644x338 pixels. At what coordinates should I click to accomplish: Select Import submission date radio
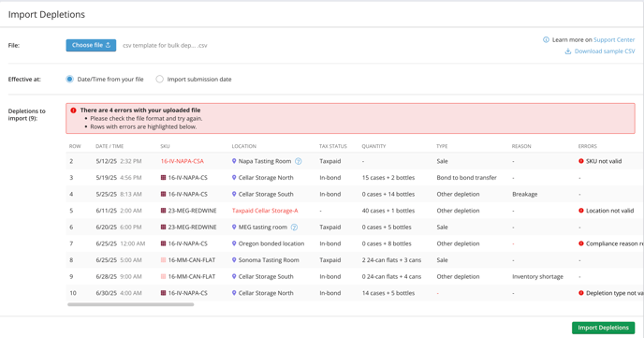(159, 80)
